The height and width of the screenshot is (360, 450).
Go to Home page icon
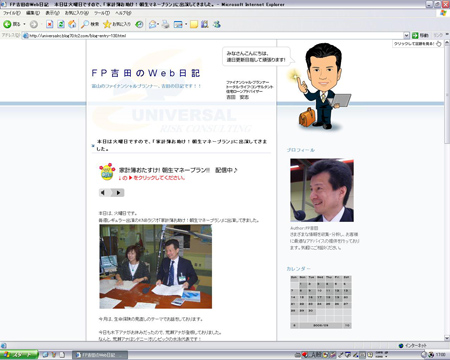72,24
